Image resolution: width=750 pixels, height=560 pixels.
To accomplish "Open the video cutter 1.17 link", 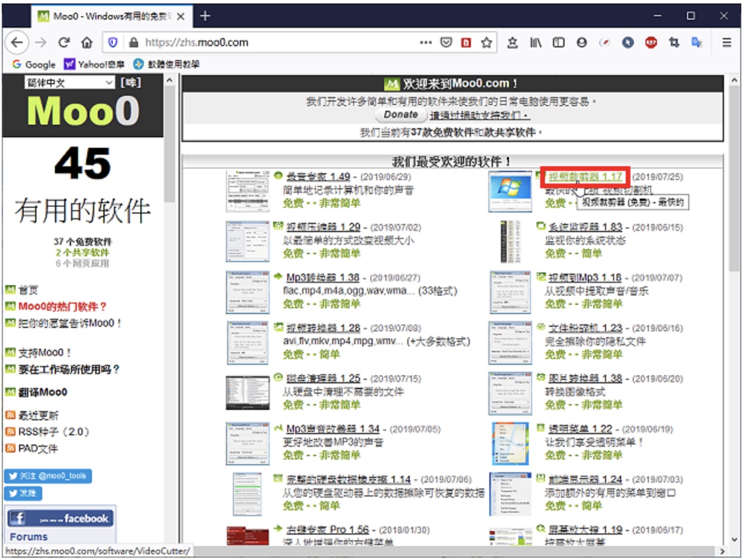I will click(585, 177).
